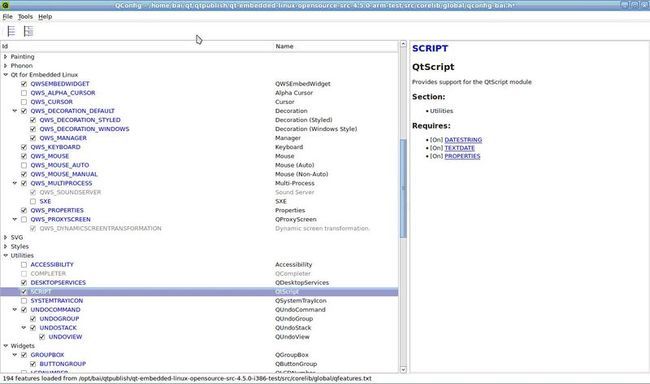The width and height of the screenshot is (650, 384).
Task: Enable the SYSTEMTRAYICON checkbox
Action: [24, 301]
